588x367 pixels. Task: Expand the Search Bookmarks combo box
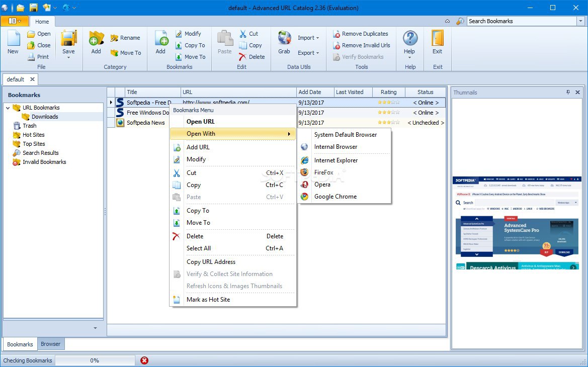pyautogui.click(x=580, y=21)
